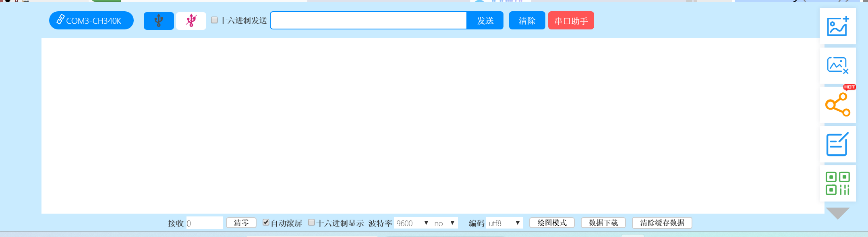Enable the 十六进制显示 checkbox

[311, 222]
